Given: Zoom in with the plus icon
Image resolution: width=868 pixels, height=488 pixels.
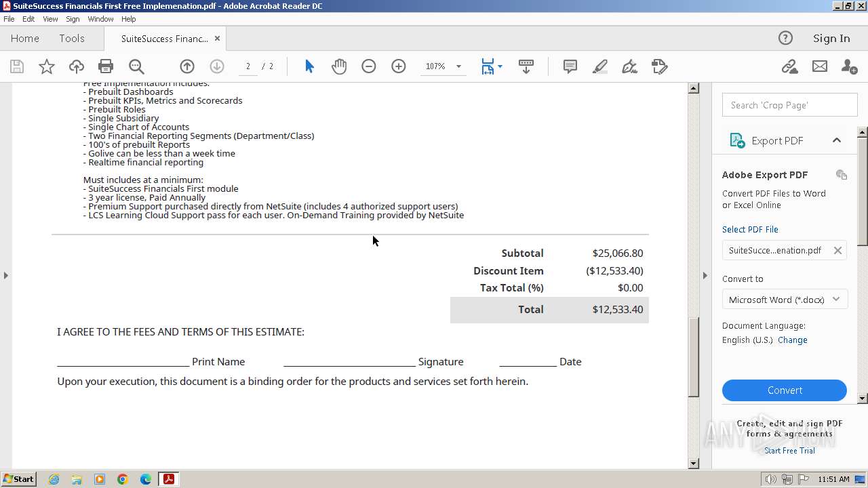Looking at the screenshot, I should [x=399, y=66].
